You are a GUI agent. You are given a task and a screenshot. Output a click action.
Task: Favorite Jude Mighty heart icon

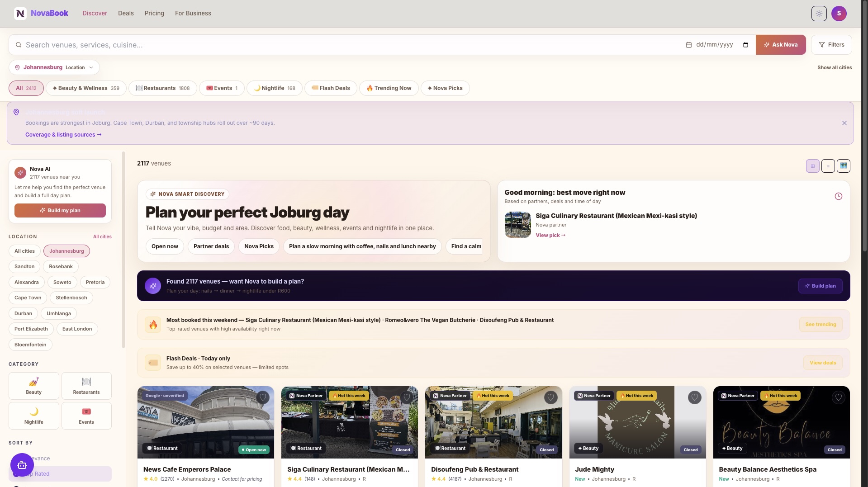click(694, 397)
